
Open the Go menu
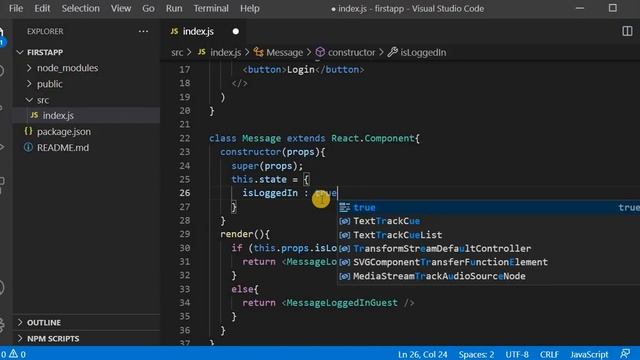click(148, 8)
